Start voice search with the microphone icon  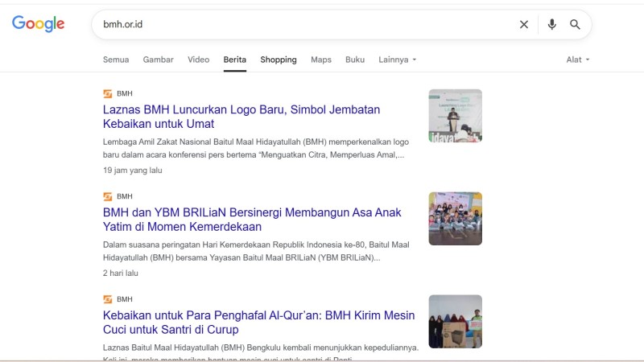click(x=552, y=25)
